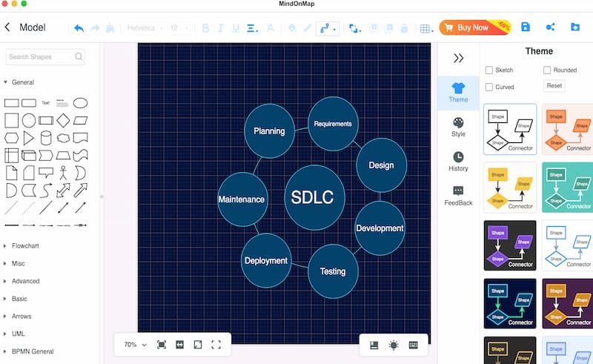Apply the purple dark theme thumbnail
The height and width of the screenshot is (364, 593).
[x=510, y=245]
